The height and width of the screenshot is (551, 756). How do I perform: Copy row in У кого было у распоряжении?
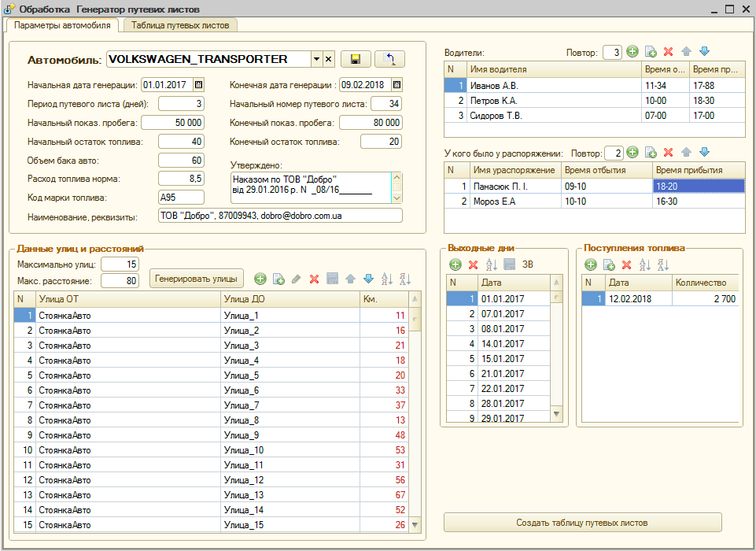pyautogui.click(x=651, y=153)
